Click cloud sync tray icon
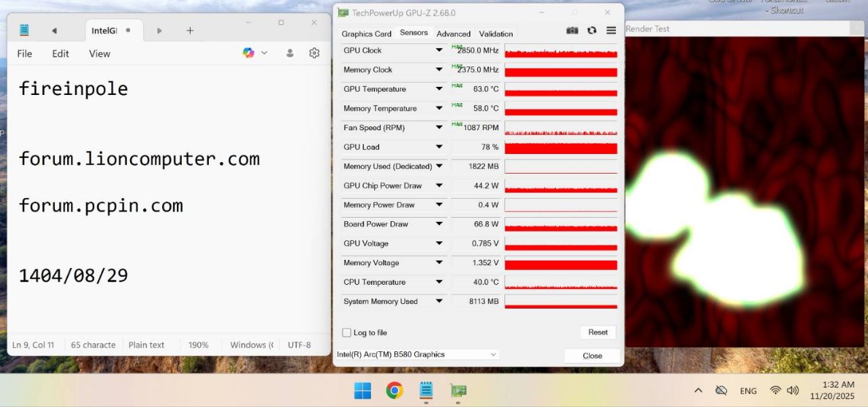Image resolution: width=868 pixels, height=407 pixels. [x=722, y=391]
